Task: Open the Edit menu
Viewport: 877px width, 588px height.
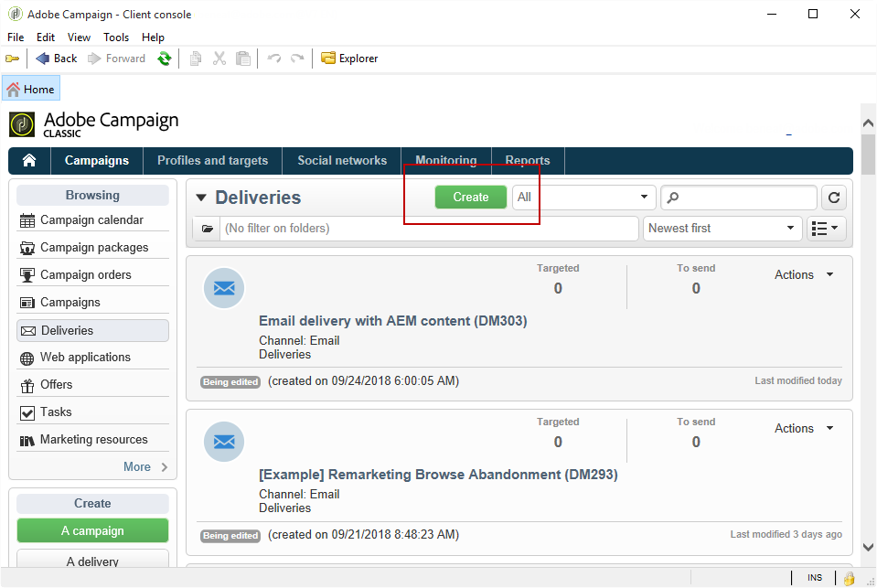Action: pos(46,37)
